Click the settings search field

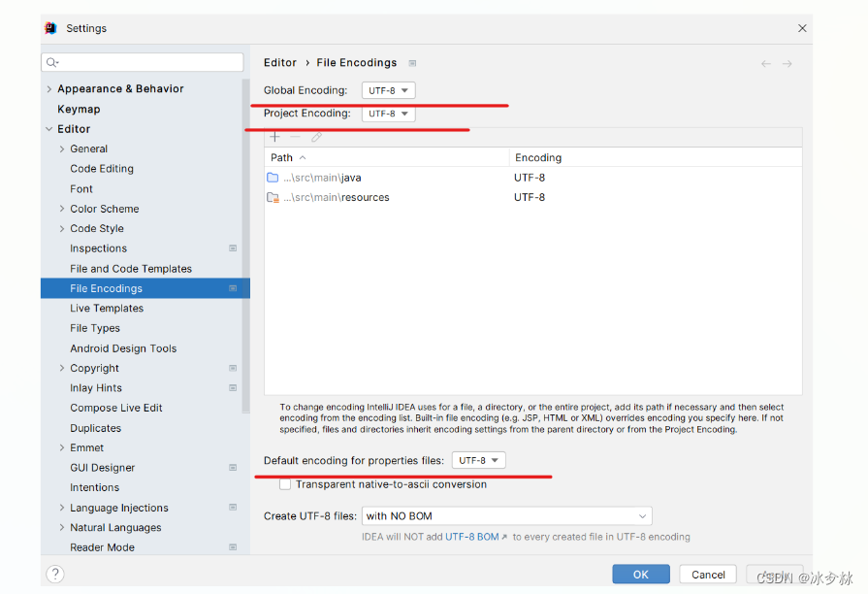142,61
